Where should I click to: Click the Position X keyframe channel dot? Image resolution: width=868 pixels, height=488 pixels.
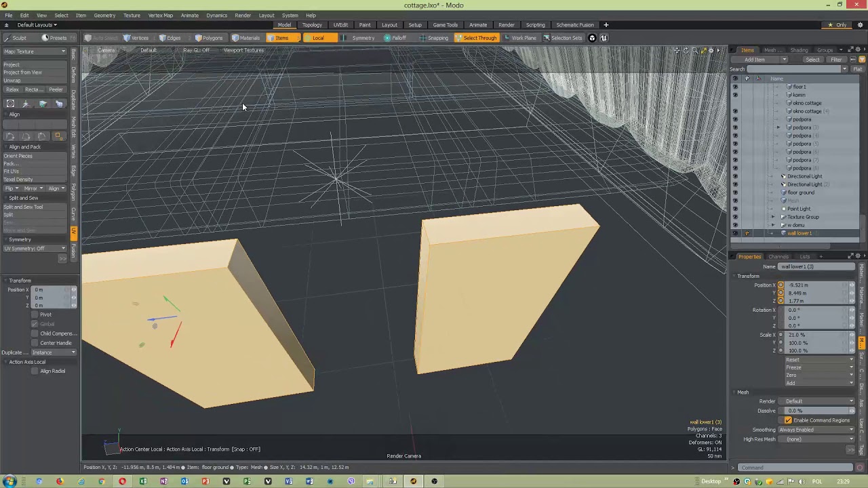coord(781,285)
